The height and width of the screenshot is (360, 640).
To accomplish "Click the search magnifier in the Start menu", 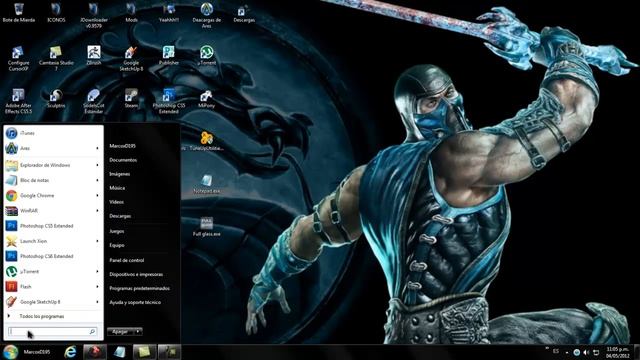I will point(92,331).
